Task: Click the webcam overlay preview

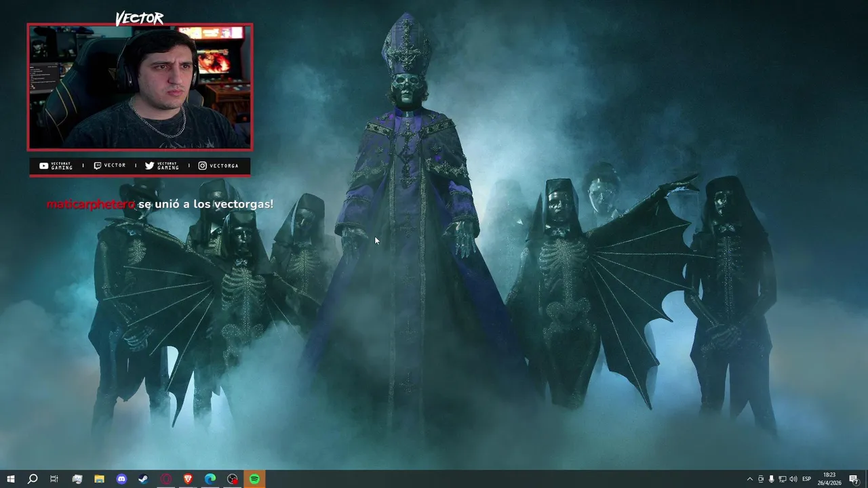Action: tap(140, 87)
